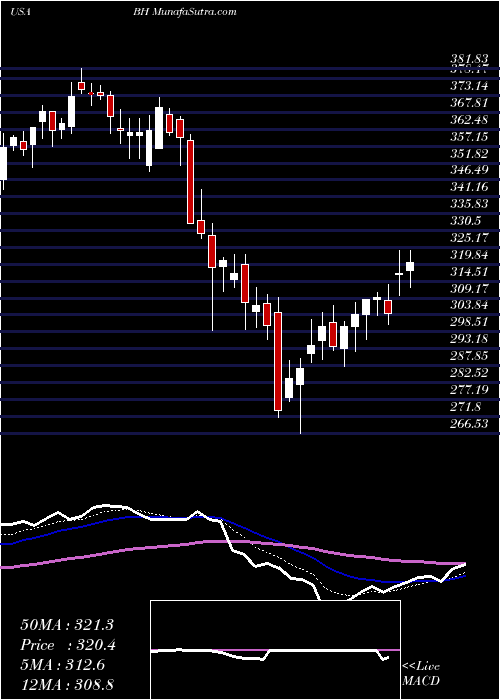Viewport: 500px width, 700px height.
Task: Click the 5MA : 312.6 readout
Action: click(x=62, y=665)
